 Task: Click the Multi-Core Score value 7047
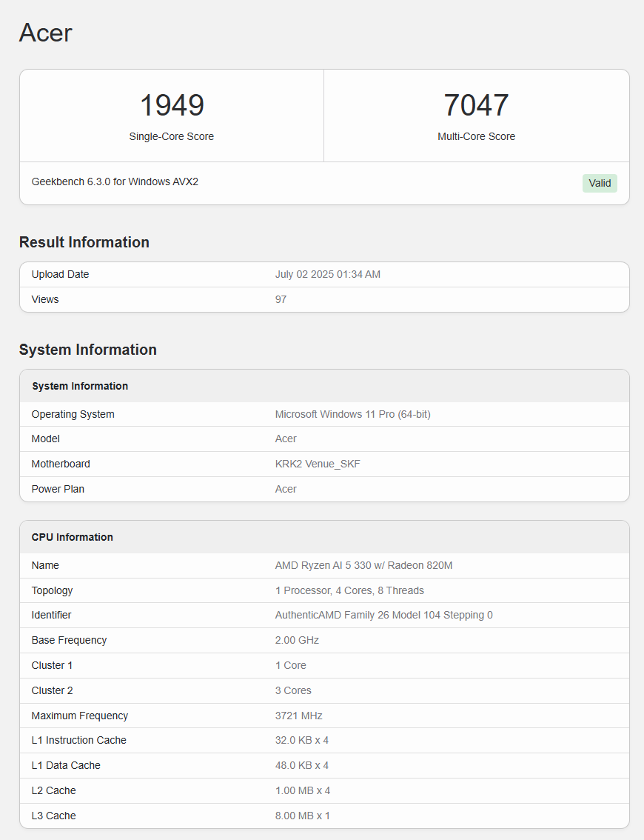coord(477,105)
